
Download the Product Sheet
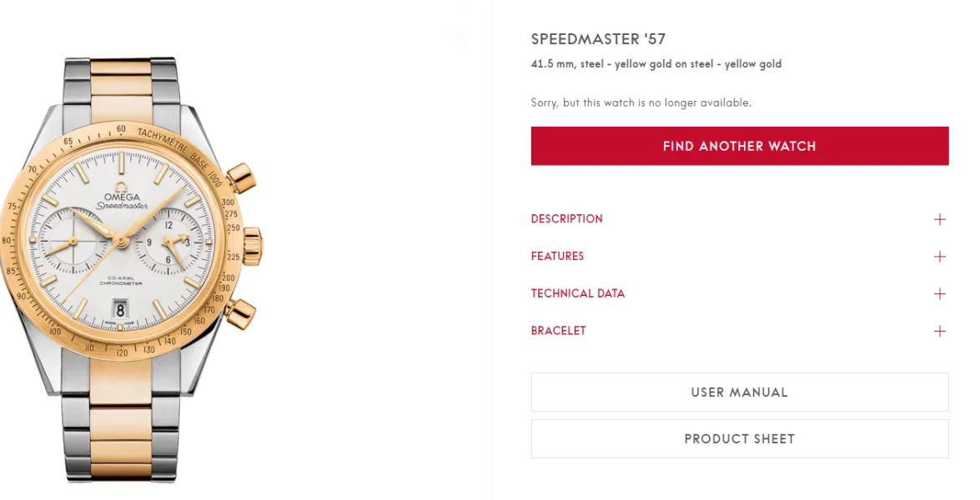[739, 439]
